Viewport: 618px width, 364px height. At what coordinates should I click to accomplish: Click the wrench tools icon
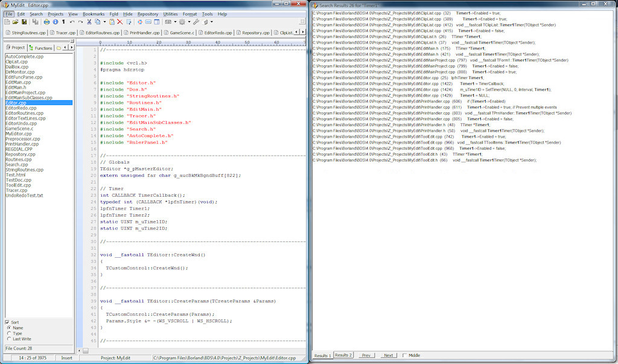pyautogui.click(x=196, y=22)
